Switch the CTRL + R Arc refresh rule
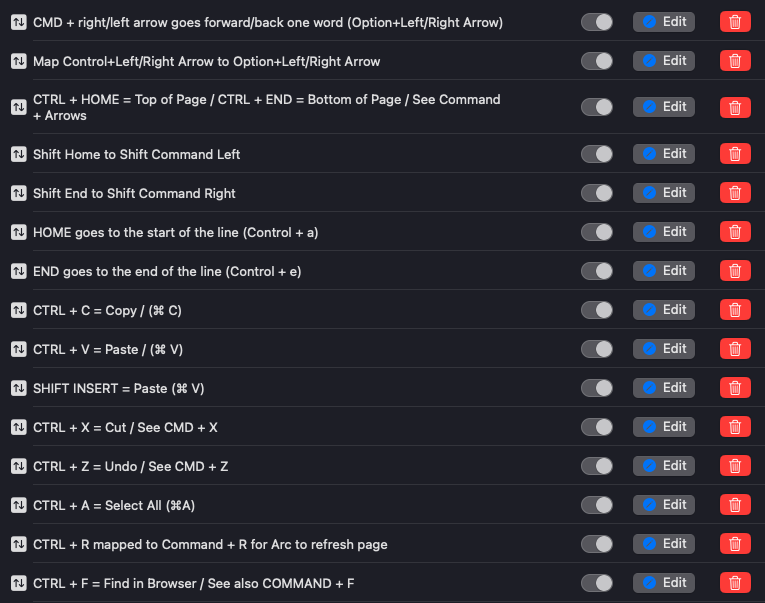This screenshot has height=603, width=765. point(597,544)
